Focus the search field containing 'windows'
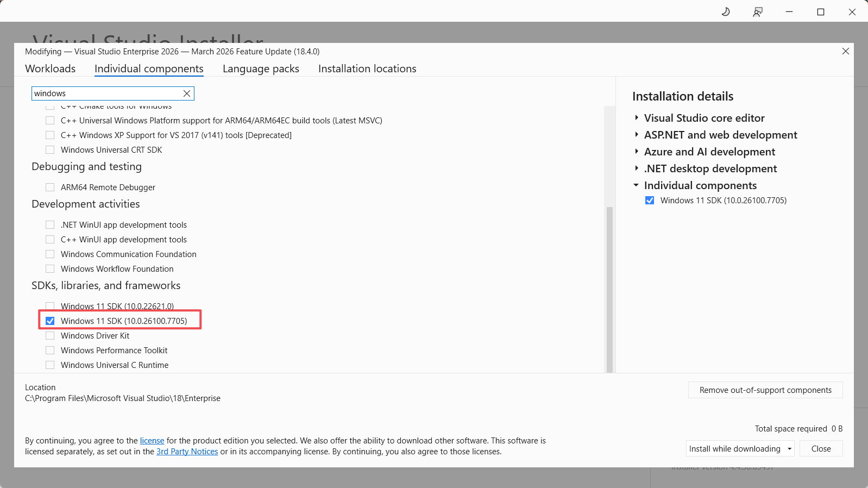Screen dimensions: 868x488 106,93
